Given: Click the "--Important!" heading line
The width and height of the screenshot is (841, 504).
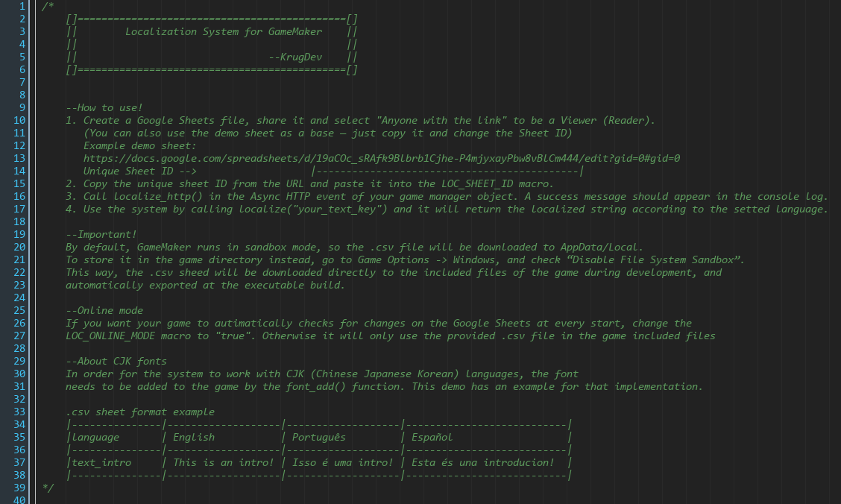Looking at the screenshot, I should point(101,235).
